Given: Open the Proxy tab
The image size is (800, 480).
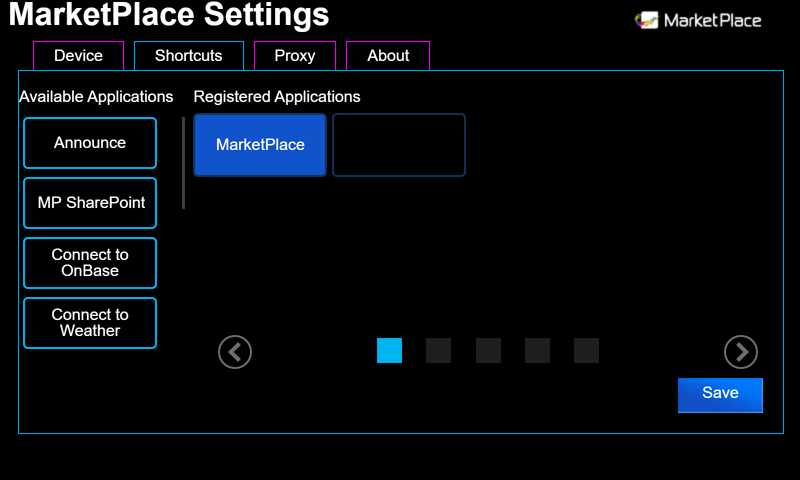Looking at the screenshot, I should [x=295, y=56].
